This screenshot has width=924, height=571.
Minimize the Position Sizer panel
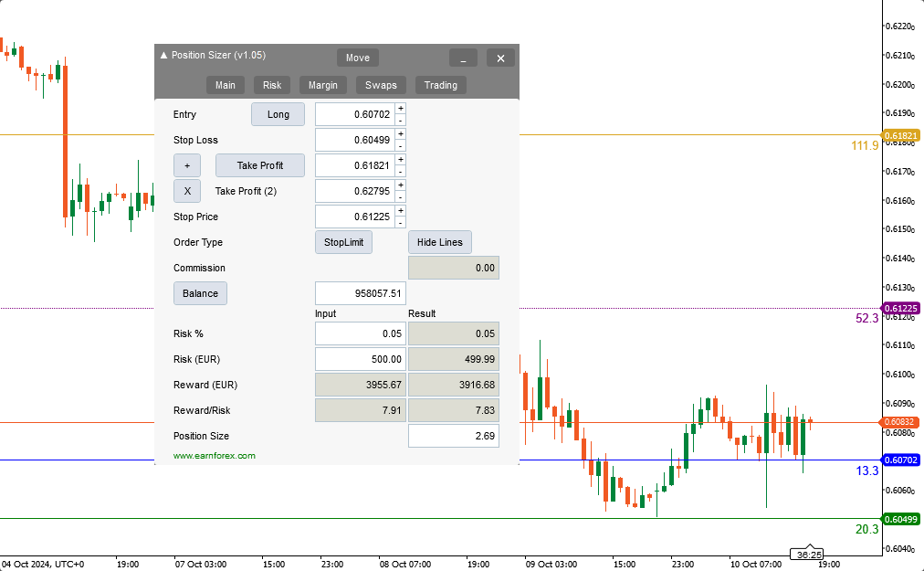point(463,58)
